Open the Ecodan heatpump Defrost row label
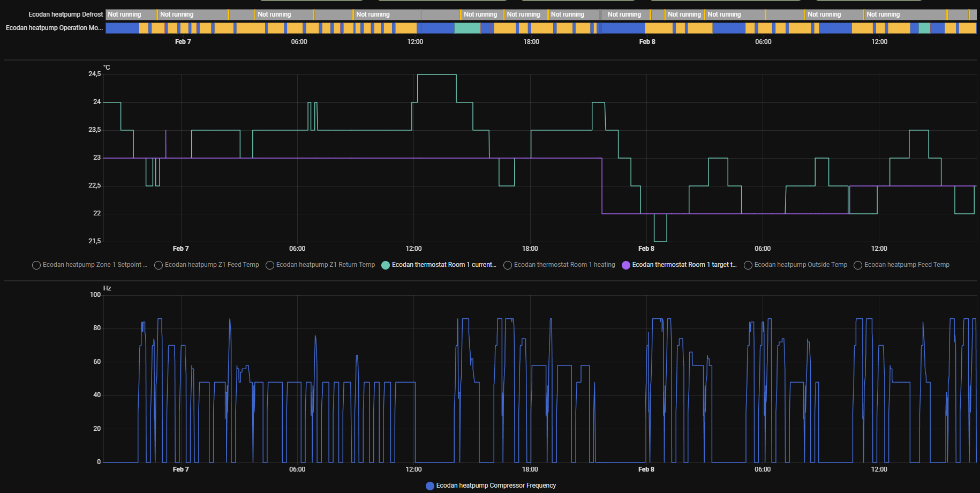 click(x=65, y=14)
